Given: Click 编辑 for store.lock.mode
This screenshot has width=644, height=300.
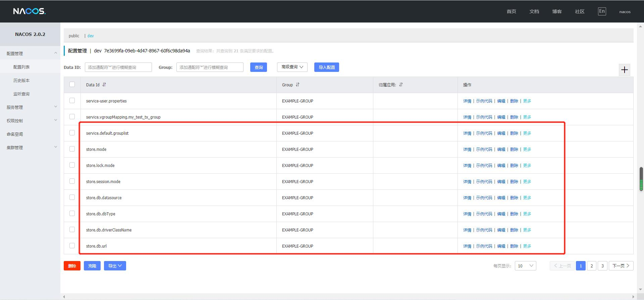Looking at the screenshot, I should pyautogui.click(x=501, y=166).
